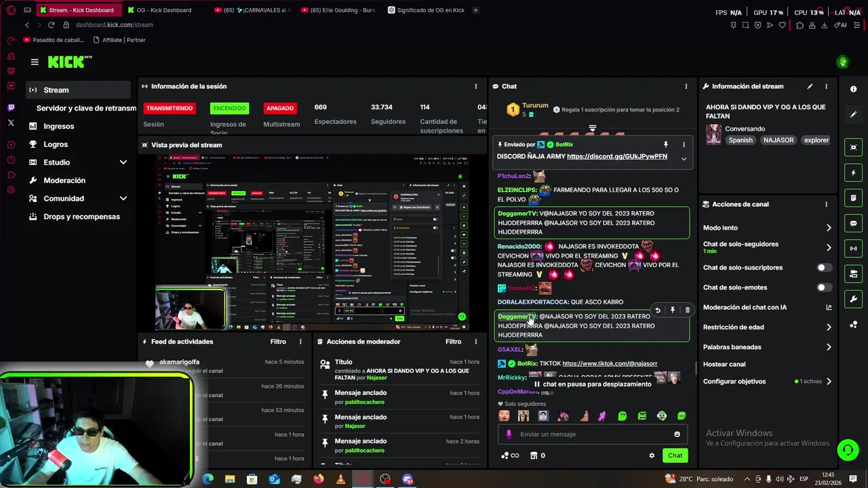
Task: Click the green Chat send button
Action: click(x=675, y=455)
